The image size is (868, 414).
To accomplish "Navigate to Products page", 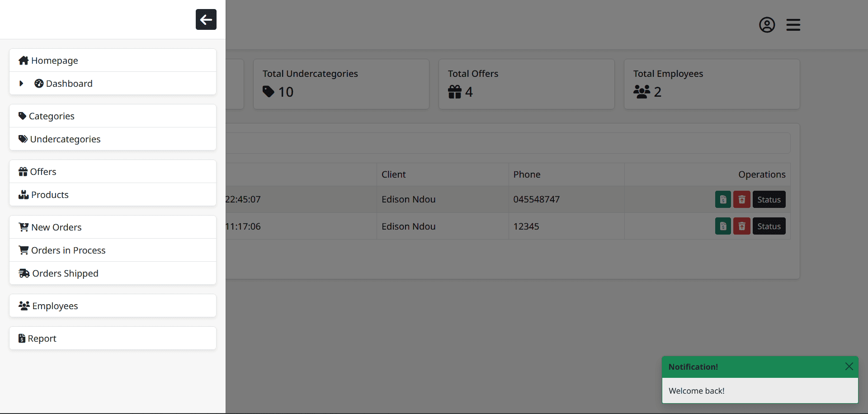I will pyautogui.click(x=50, y=195).
